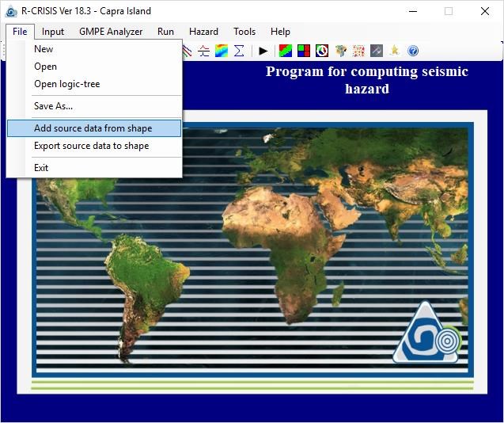Click the four-colored squares toolbar icon
This screenshot has width=504, height=423.
coord(304,51)
